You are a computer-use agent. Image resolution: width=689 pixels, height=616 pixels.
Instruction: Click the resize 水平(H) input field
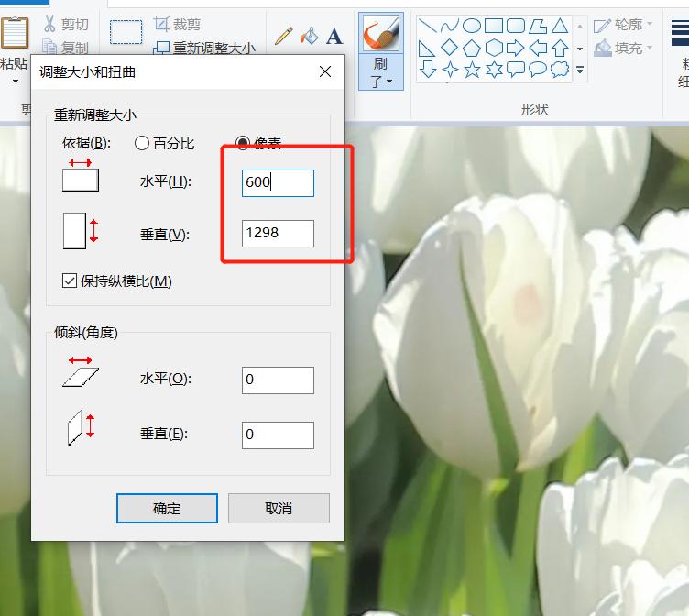tap(278, 183)
